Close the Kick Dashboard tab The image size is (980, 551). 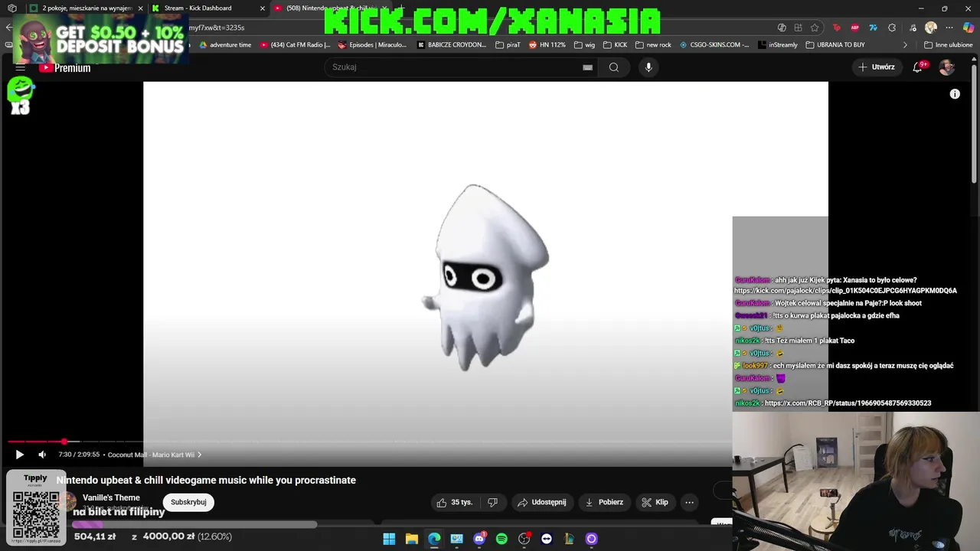point(263,8)
